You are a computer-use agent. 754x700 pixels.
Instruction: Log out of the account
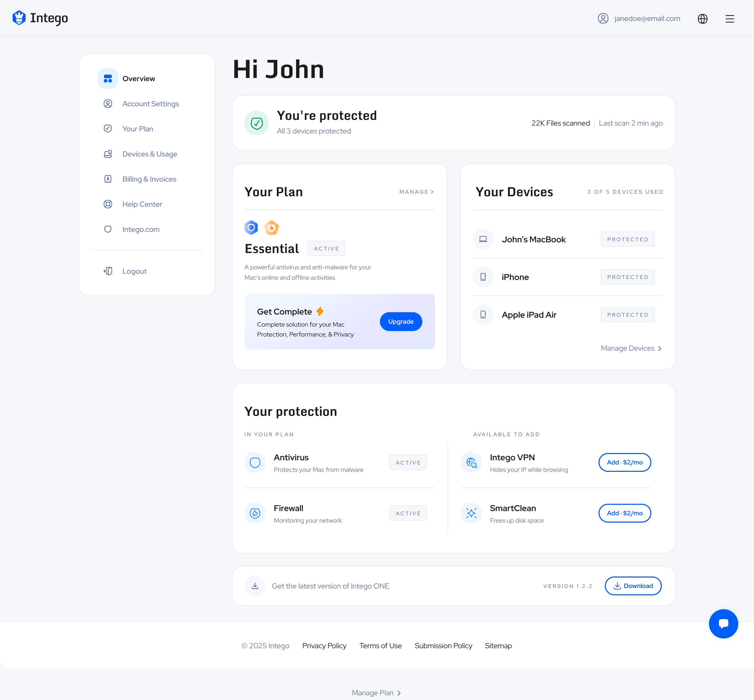[x=134, y=271]
